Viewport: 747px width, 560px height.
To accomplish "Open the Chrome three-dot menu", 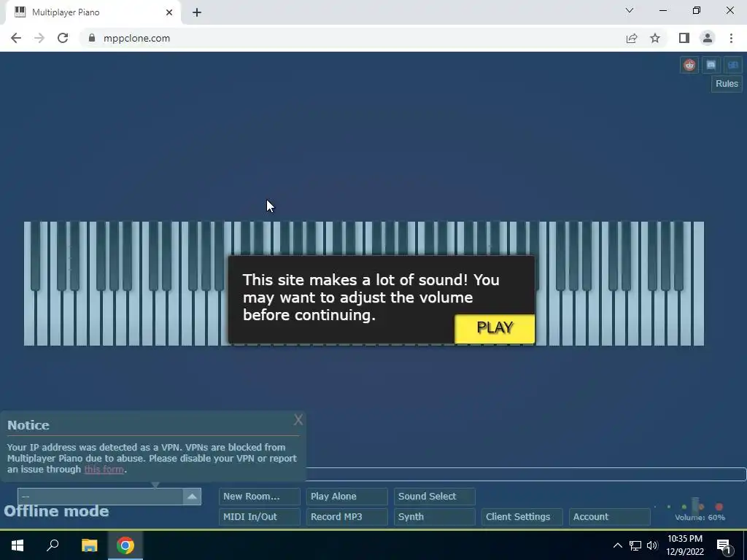I will tap(731, 38).
